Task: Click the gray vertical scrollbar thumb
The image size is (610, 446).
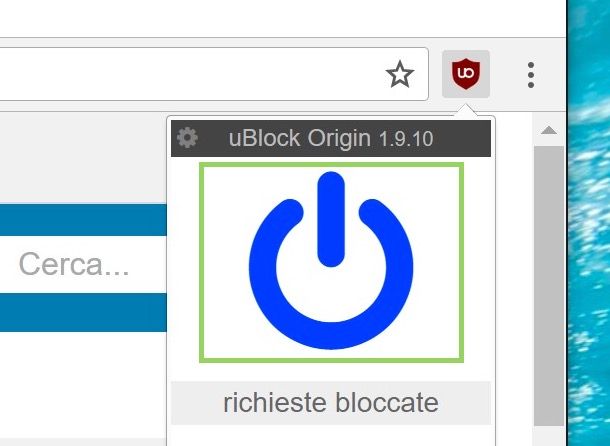Action: (549, 286)
